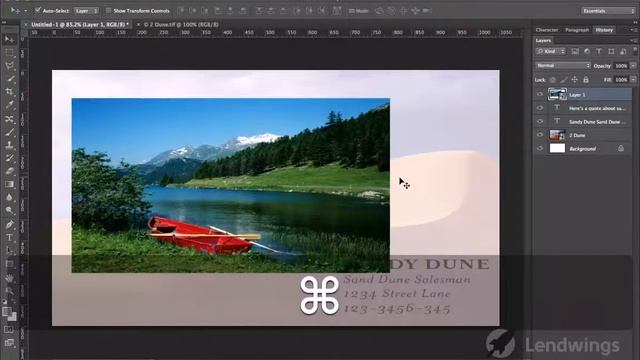Select the Pen tool

(x=9, y=224)
